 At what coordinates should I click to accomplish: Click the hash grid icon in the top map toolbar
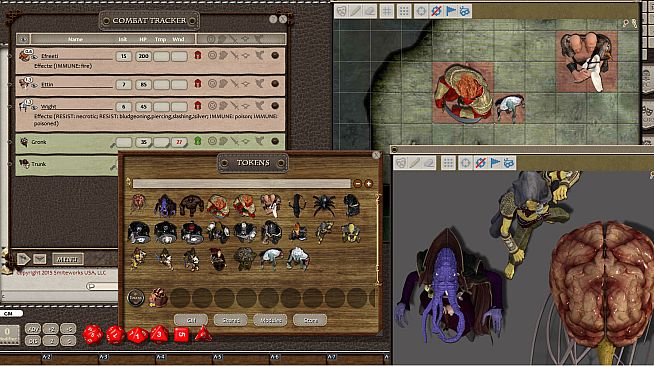click(x=387, y=11)
